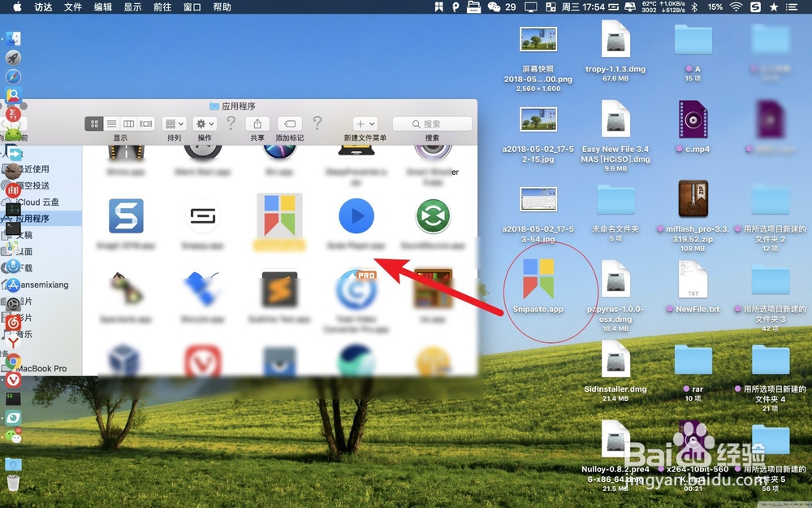
Task: Open Notification Center list icon in menu bar
Action: point(791,7)
